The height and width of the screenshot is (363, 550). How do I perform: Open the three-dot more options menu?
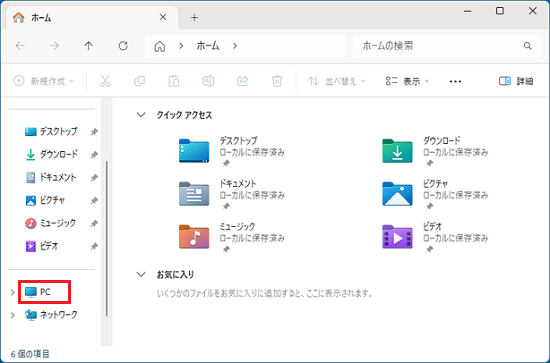coord(455,81)
